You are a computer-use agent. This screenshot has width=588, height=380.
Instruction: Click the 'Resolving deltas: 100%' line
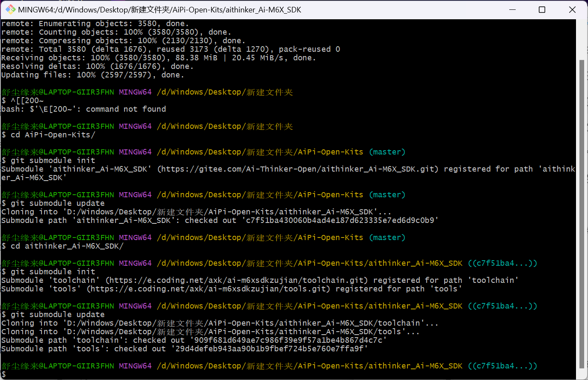[x=97, y=66]
